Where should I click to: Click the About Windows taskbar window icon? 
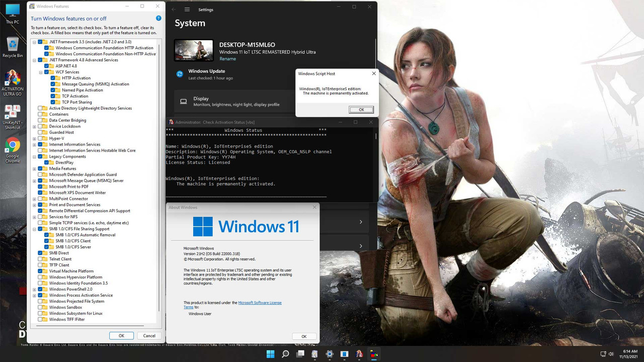tap(344, 354)
